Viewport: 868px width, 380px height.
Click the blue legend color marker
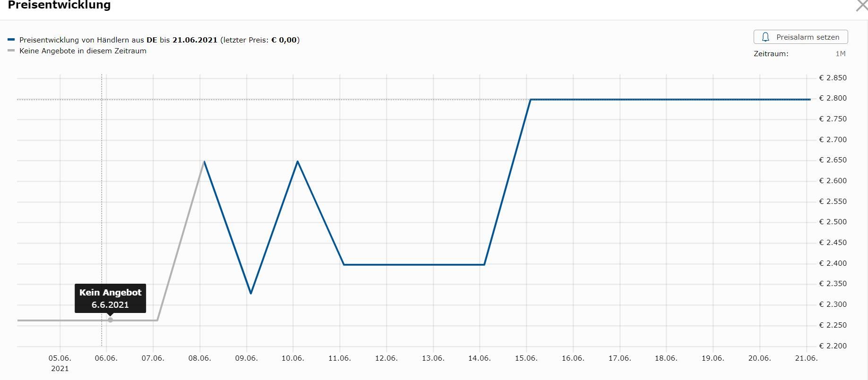[11, 40]
